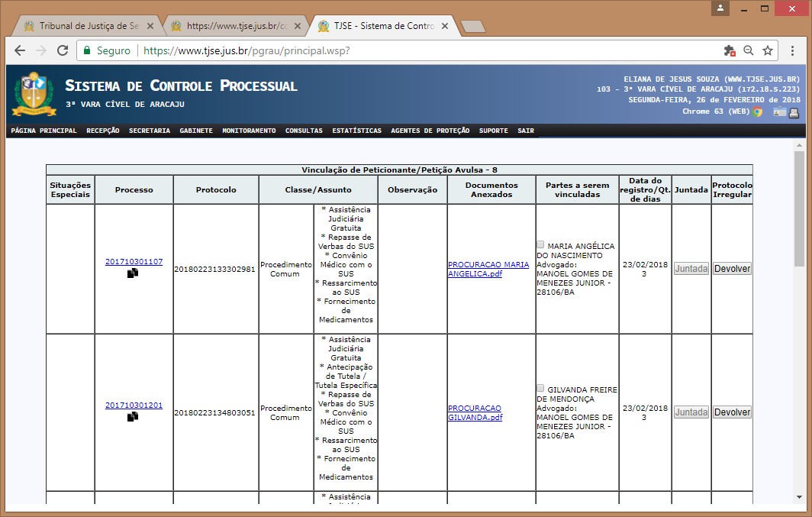Bookmark this page with the star icon
The width and height of the screenshot is (812, 517).
coord(768,50)
